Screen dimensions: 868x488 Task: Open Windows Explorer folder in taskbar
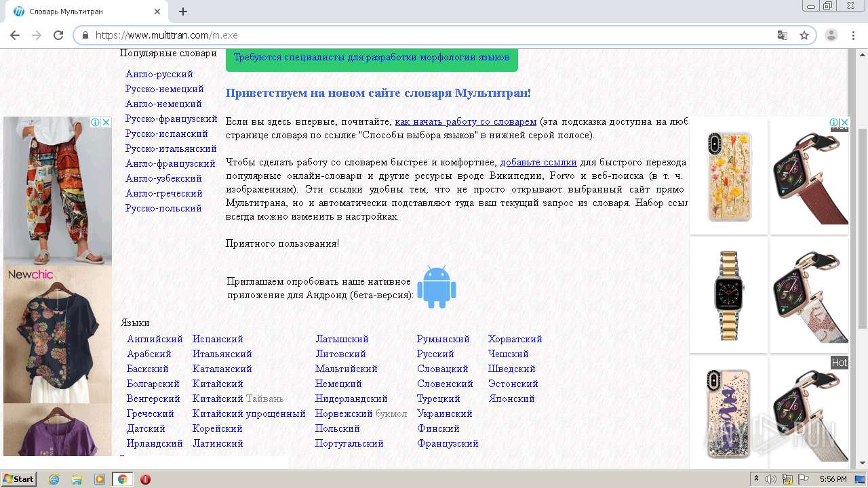click(77, 479)
